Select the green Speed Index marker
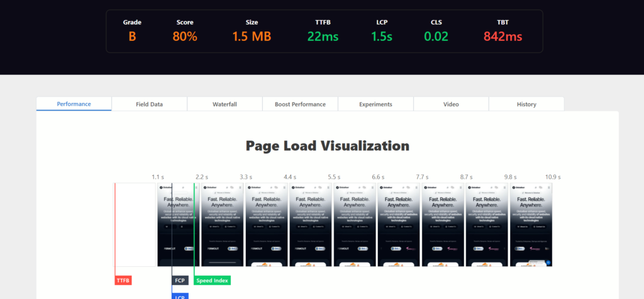Screen dimensions: 644x299 [213, 280]
